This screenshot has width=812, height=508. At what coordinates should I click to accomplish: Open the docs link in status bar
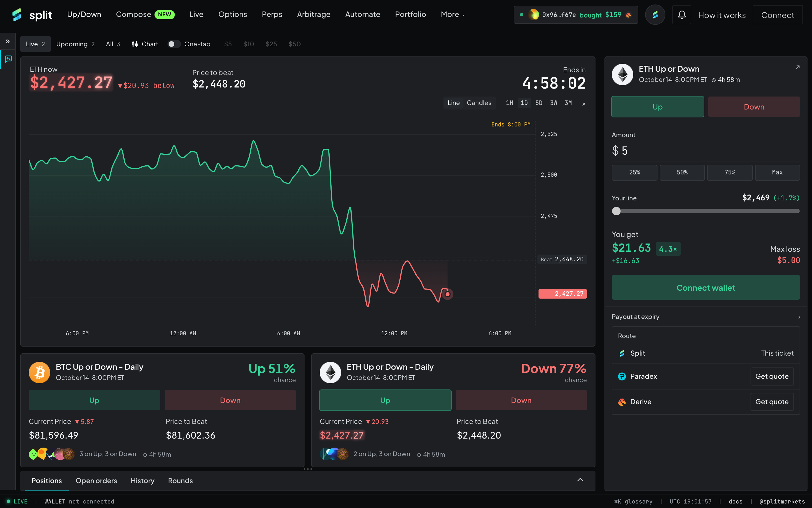736,501
